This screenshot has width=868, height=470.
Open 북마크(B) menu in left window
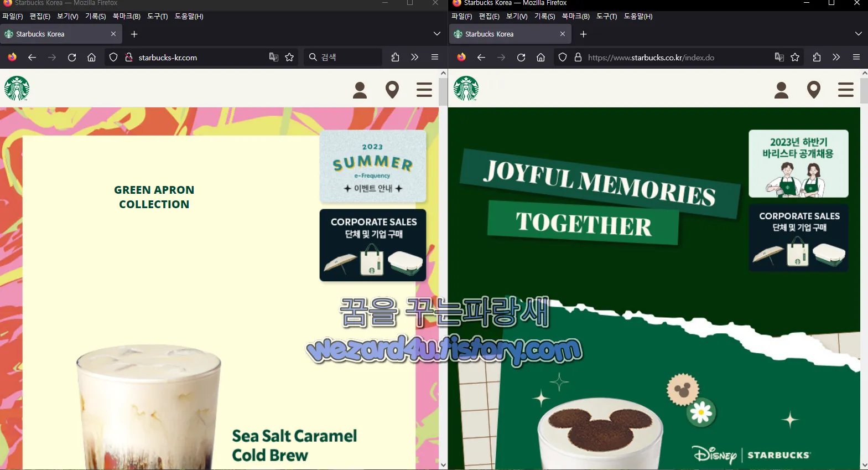click(x=127, y=17)
